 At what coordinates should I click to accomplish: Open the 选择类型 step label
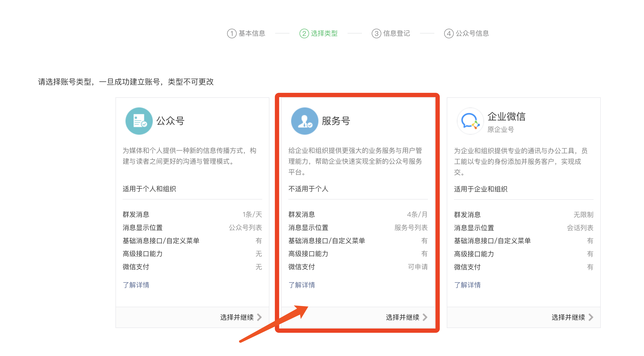(x=324, y=33)
